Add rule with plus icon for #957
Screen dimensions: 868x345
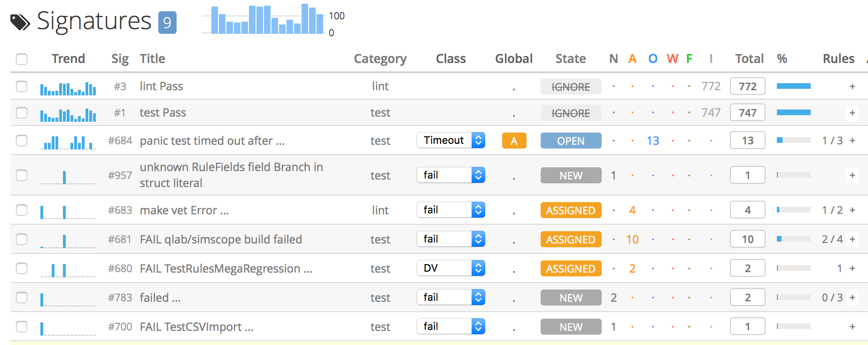(852, 175)
